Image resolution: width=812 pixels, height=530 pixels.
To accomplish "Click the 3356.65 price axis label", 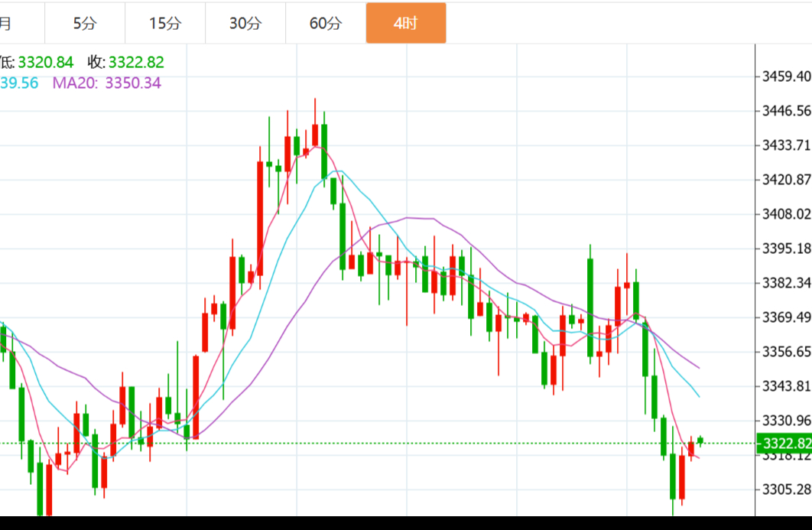I will 787,352.
